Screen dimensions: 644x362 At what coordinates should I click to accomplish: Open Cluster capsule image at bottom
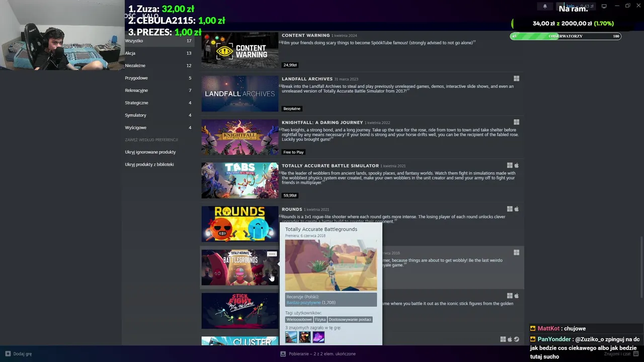239,341
